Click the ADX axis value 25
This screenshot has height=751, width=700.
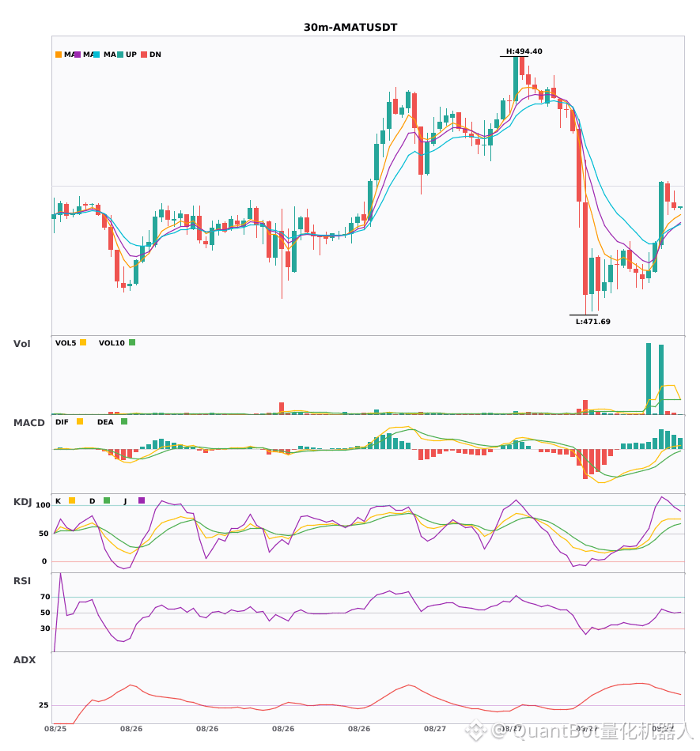click(x=44, y=705)
